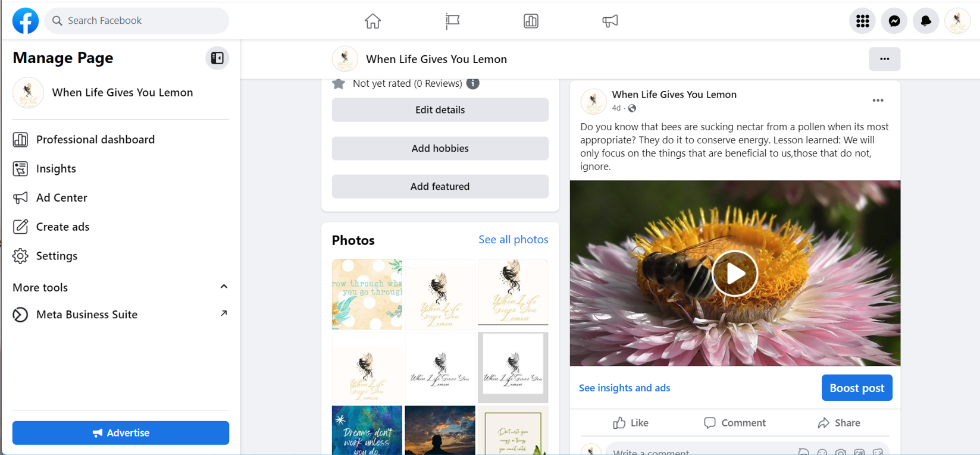Click Boost post
This screenshot has width=980, height=455.
[x=857, y=388]
